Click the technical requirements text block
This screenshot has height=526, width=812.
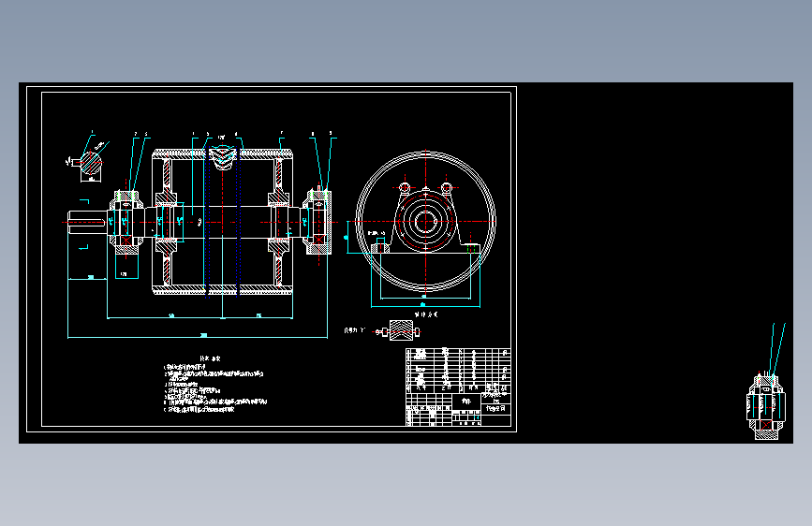coord(215,384)
